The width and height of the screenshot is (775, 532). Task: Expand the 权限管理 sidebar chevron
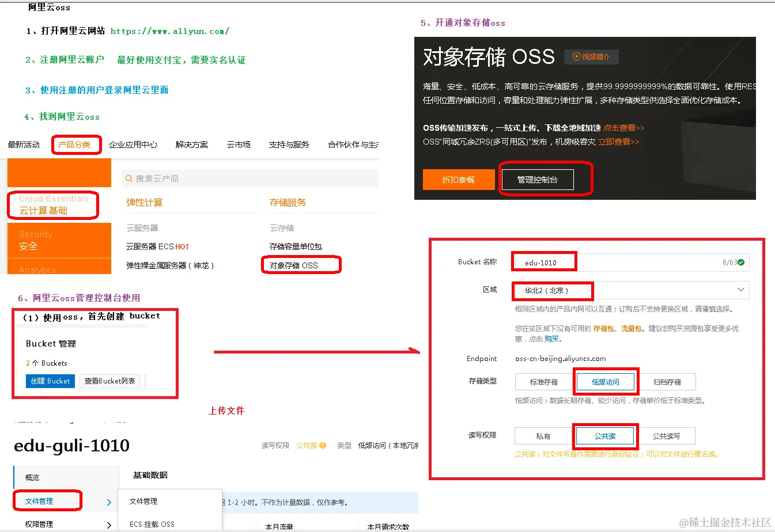pyautogui.click(x=109, y=525)
